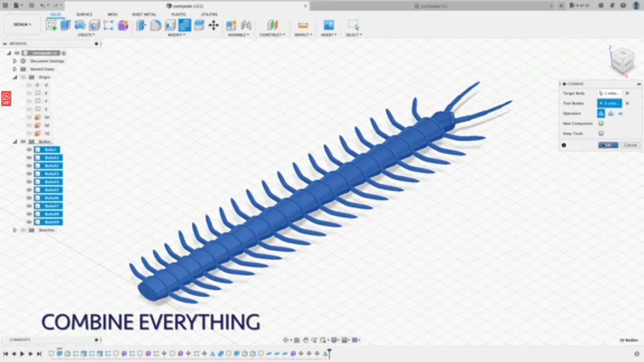644x362 pixels.
Task: Enable the New Component checkbox
Action: pyautogui.click(x=601, y=123)
